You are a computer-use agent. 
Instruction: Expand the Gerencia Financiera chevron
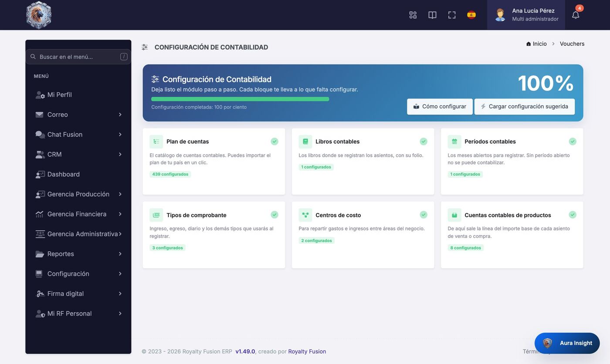point(120,214)
